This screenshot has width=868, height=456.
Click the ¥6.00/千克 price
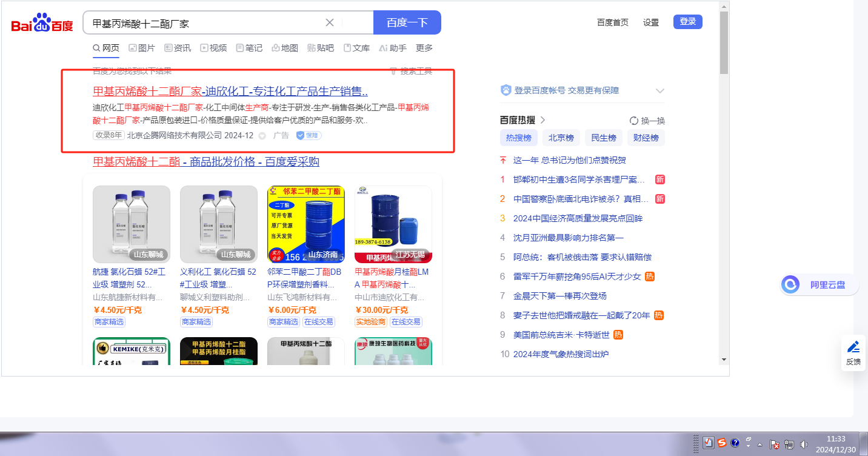tap(292, 310)
